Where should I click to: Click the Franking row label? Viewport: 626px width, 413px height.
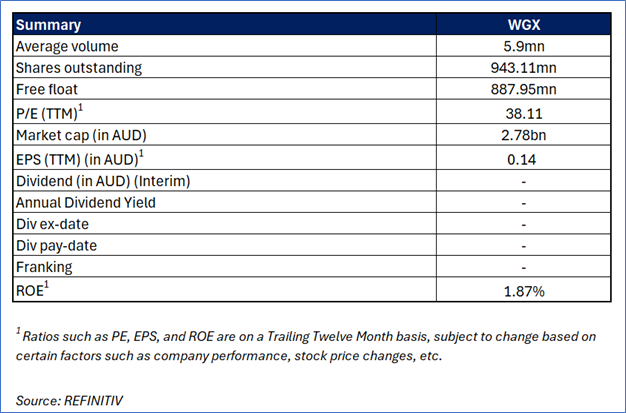[43, 268]
